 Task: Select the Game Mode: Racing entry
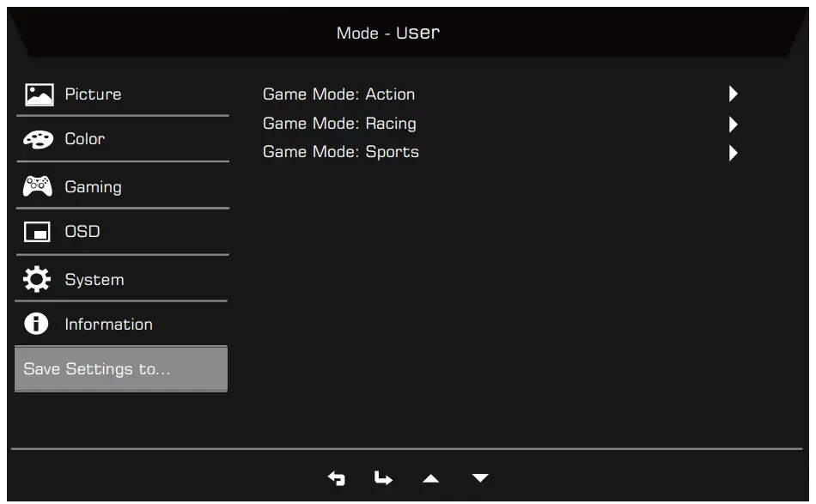(338, 123)
